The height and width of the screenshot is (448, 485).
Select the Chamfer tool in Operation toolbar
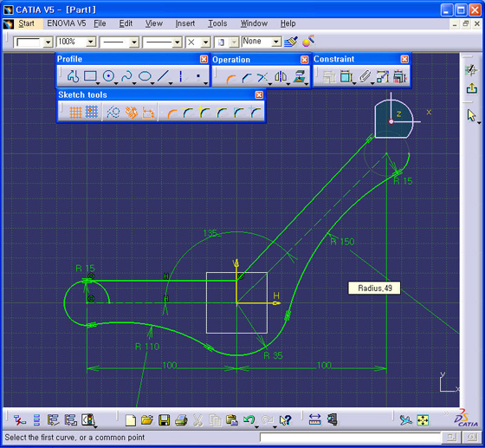pos(247,78)
